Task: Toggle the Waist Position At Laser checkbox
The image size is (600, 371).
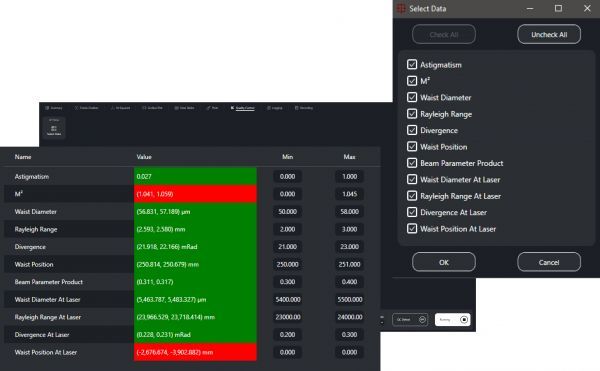Action: (412, 229)
